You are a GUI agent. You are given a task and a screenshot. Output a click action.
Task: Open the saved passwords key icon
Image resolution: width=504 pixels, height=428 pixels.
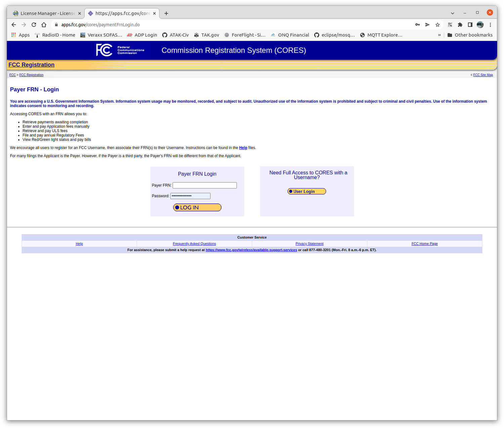tap(417, 25)
